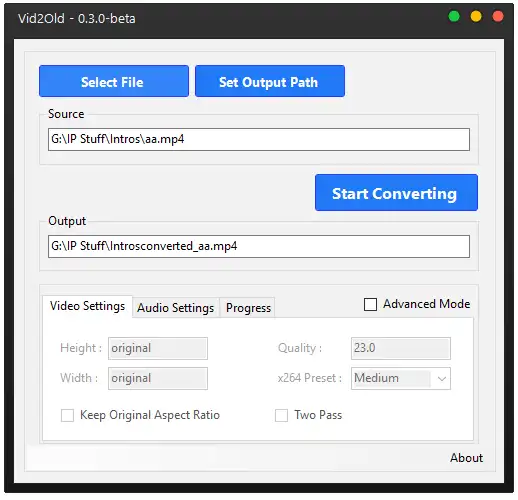Click the Vid2Old title text
Image resolution: width=518 pixels, height=500 pixels.
pos(77,19)
